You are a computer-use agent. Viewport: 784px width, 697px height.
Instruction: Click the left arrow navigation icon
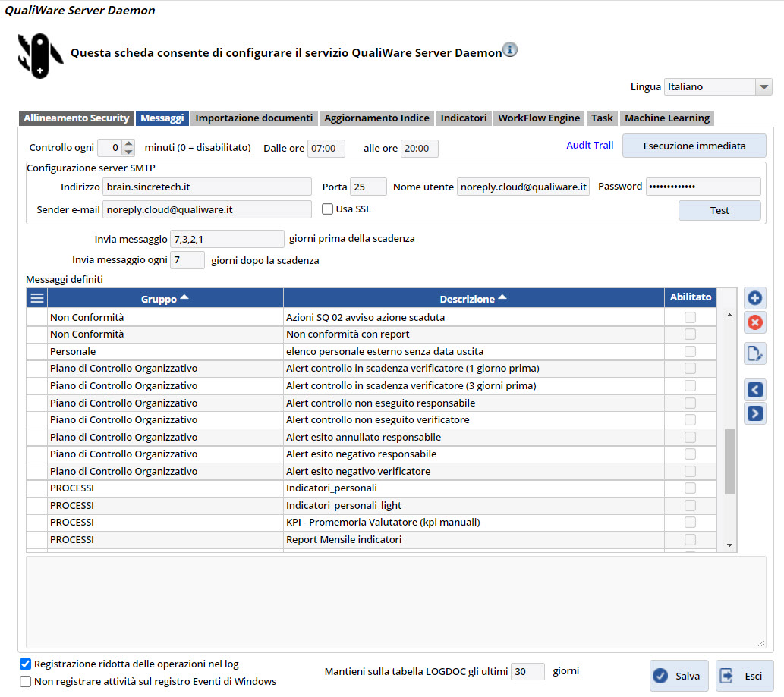[x=754, y=390]
